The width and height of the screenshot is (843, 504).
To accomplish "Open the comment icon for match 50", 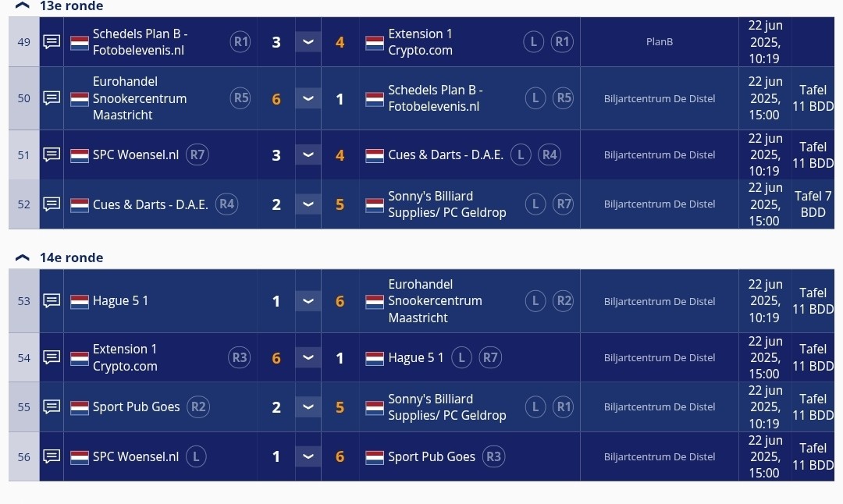I will [52, 98].
